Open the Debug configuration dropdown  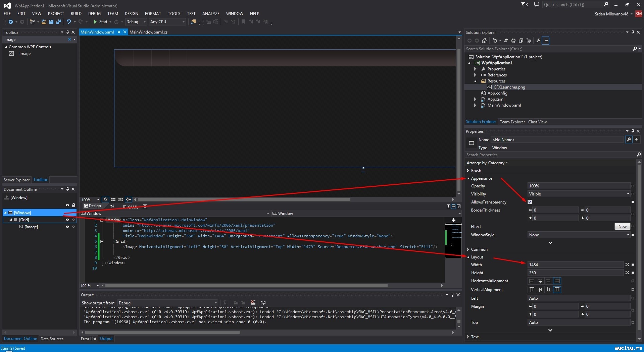point(136,22)
